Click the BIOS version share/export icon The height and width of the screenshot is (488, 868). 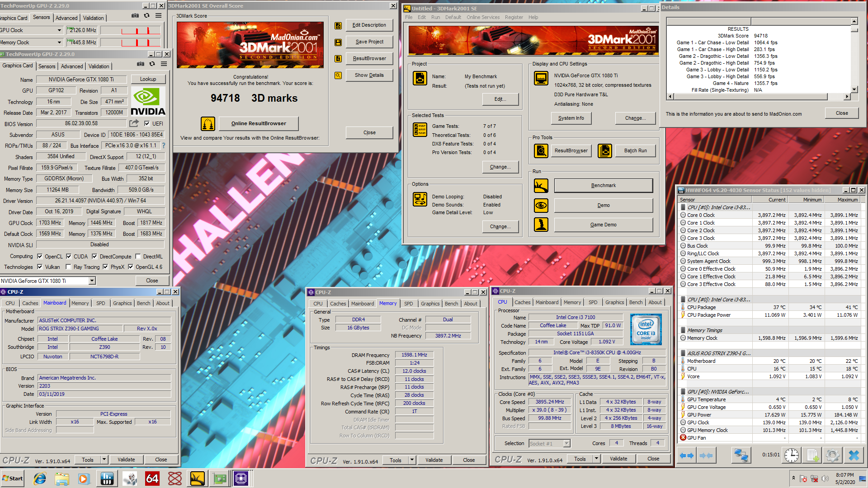[134, 123]
